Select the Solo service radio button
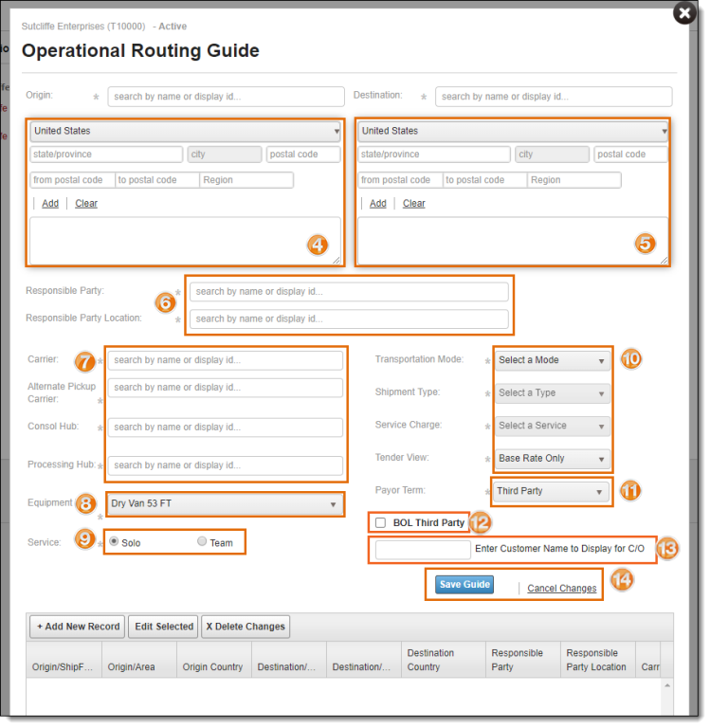 [115, 541]
